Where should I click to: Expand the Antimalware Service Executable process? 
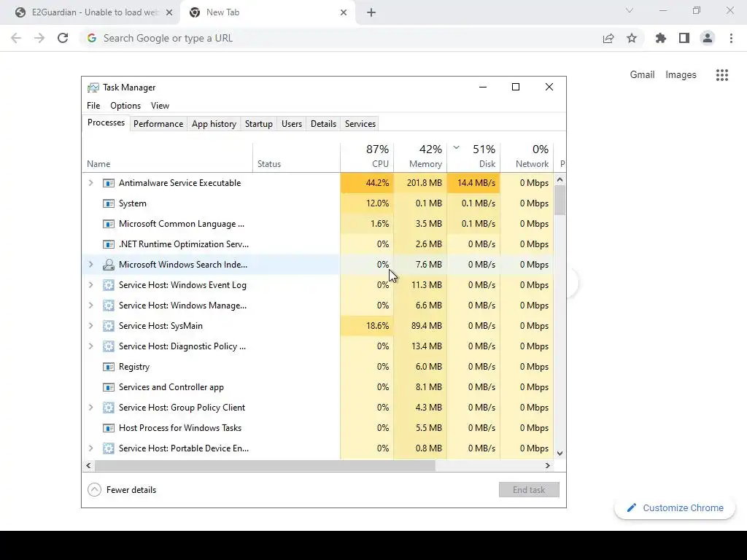coord(91,183)
